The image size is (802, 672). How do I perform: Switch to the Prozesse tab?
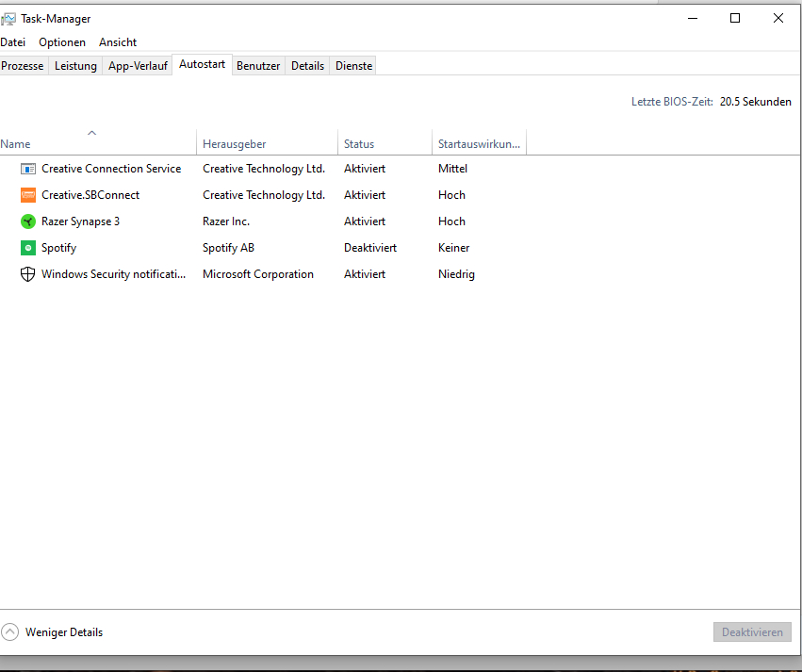click(x=23, y=66)
